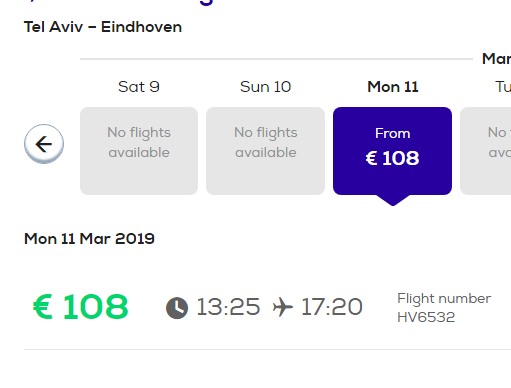The image size is (511, 388).
Task: Click the Sat 9 date label
Action: tap(139, 87)
